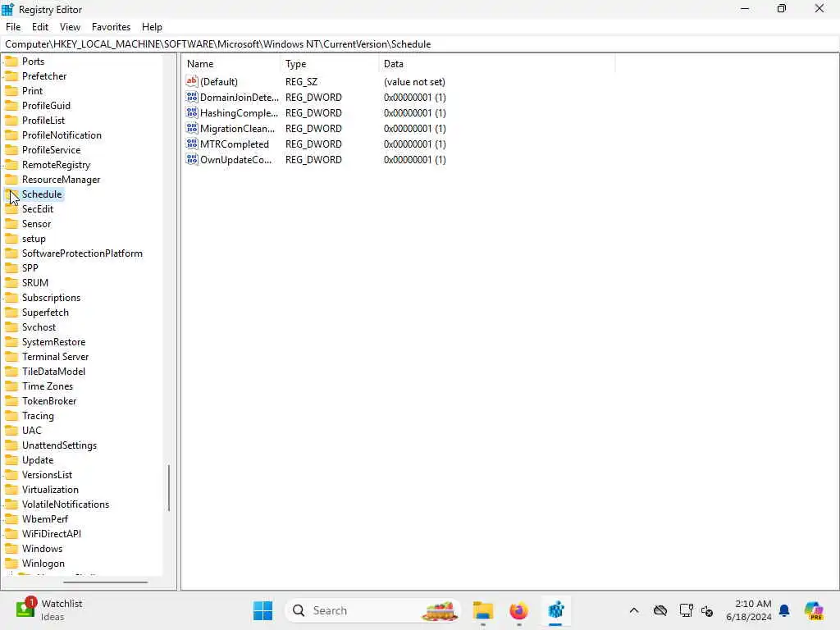Viewport: 840px width, 630px height.
Task: Select the UnattendSettings key
Action: click(59, 445)
